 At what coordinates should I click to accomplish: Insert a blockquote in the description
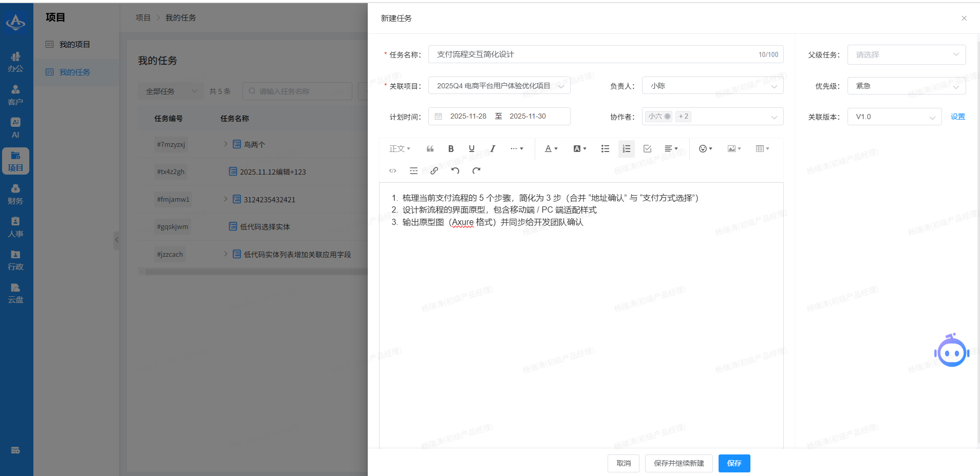coord(430,149)
